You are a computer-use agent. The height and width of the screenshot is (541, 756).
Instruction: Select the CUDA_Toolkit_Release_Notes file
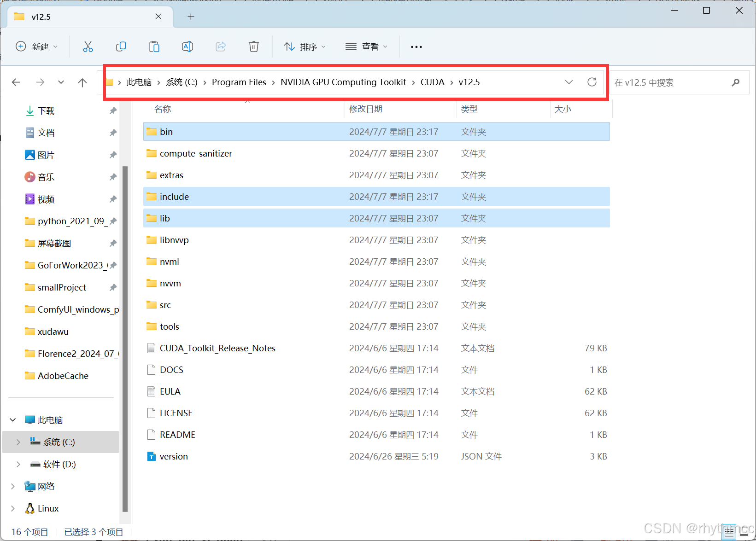coord(376,348)
